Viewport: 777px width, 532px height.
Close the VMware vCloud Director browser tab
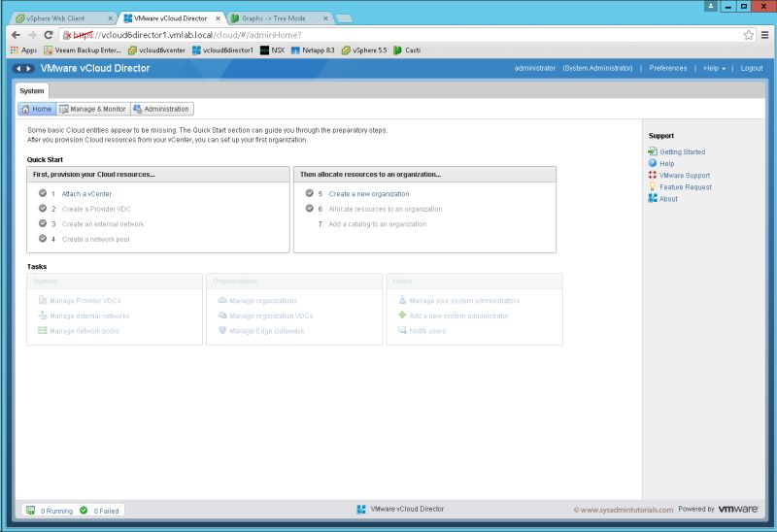[218, 18]
